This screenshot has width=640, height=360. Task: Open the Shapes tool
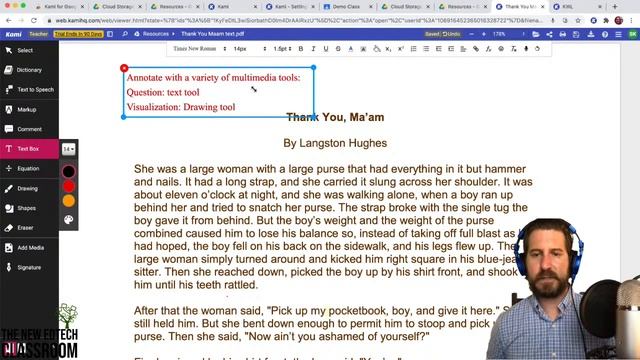pos(29,208)
